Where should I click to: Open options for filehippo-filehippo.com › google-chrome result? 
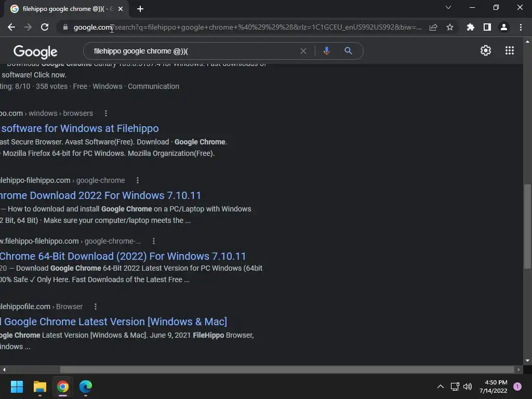coord(137,180)
